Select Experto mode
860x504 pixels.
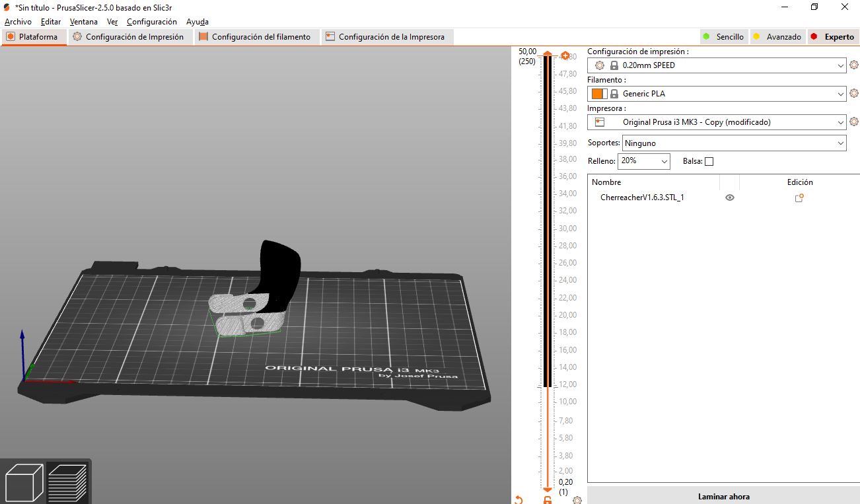[x=833, y=37]
